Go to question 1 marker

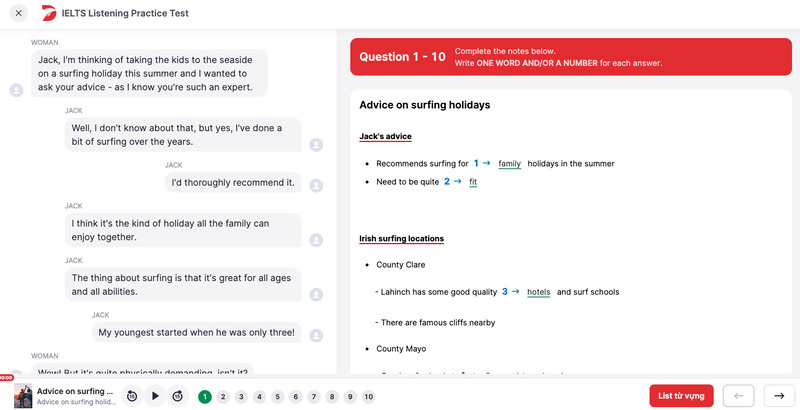(205, 396)
